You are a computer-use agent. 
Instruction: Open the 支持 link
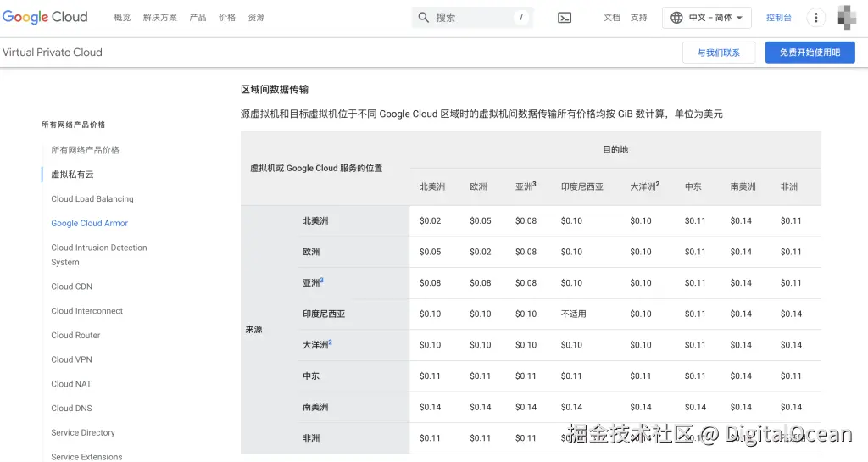[638, 18]
